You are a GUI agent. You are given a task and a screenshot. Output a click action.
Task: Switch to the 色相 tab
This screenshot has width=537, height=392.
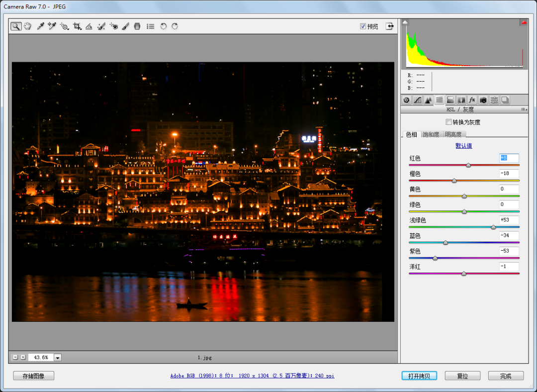pos(412,134)
